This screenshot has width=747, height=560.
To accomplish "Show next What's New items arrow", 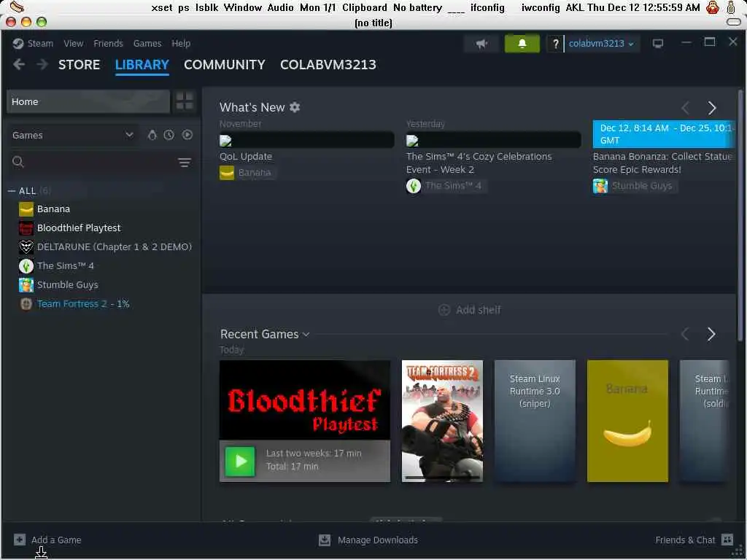I will coord(712,108).
